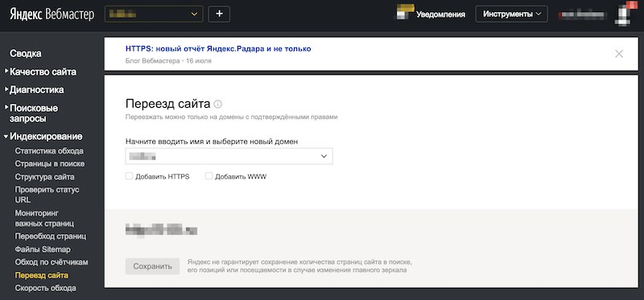Click the blurred site address below the form
The width and height of the screenshot is (644, 300).
point(161,230)
